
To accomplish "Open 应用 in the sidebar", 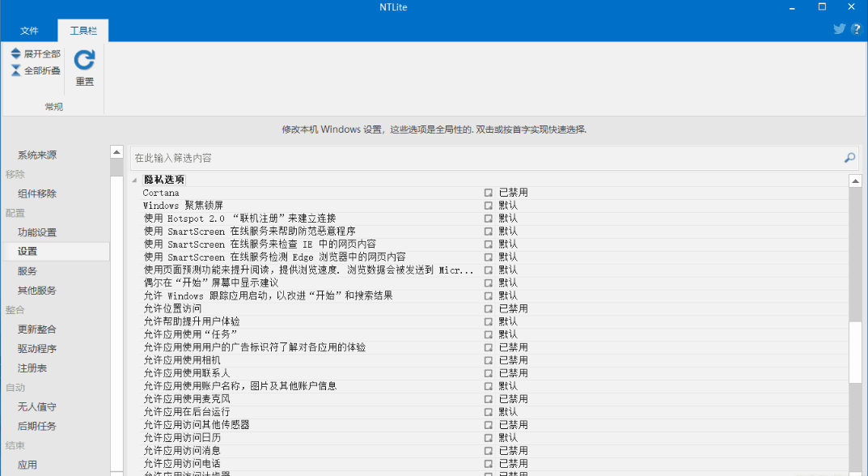I will (x=28, y=465).
